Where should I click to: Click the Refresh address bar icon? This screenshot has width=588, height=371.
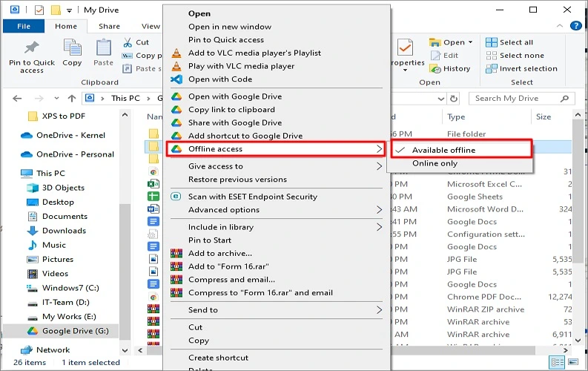pyautogui.click(x=454, y=98)
